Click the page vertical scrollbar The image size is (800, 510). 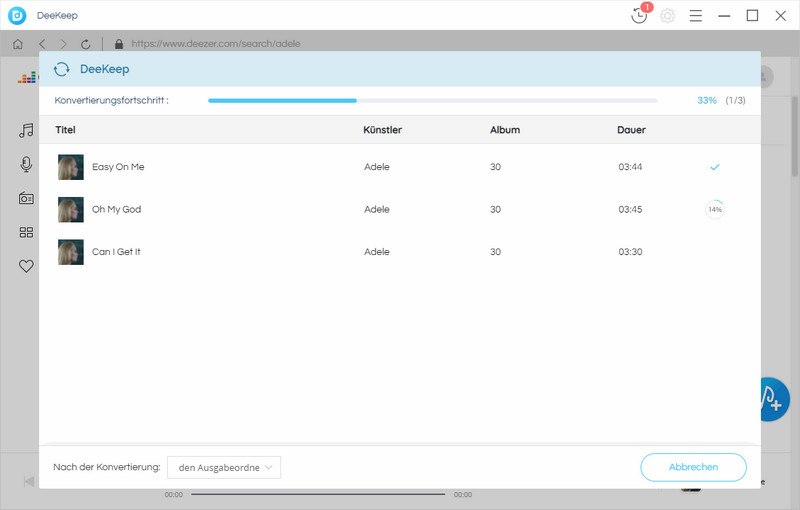click(795, 136)
